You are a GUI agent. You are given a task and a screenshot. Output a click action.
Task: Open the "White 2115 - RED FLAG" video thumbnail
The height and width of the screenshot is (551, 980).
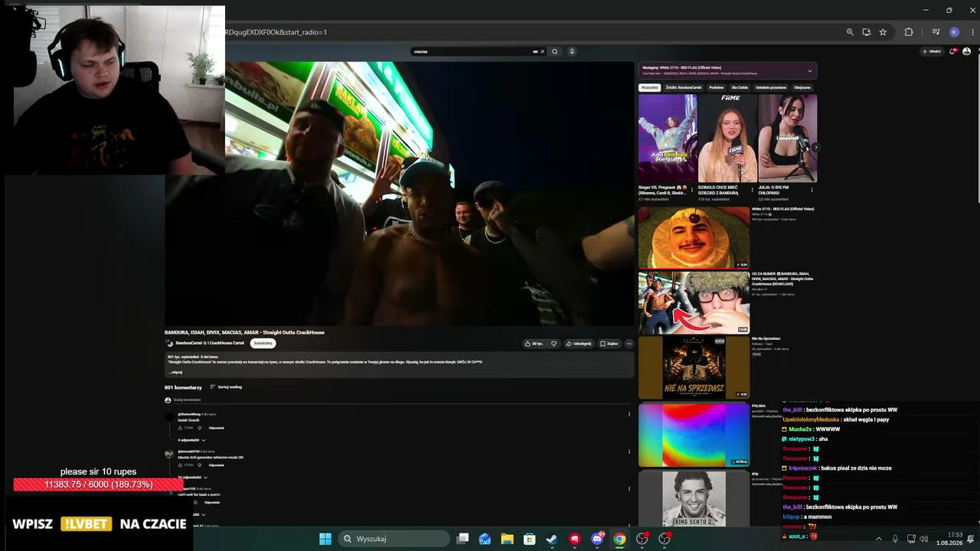[694, 237]
